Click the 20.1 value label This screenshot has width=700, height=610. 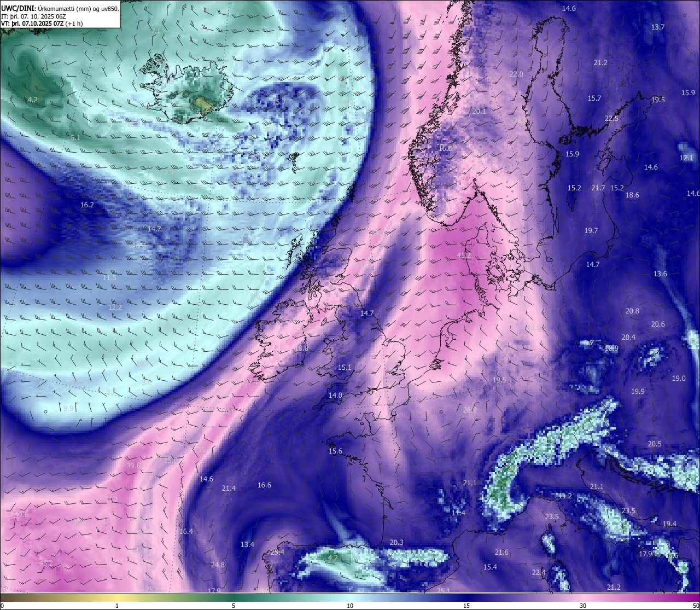click(479, 111)
